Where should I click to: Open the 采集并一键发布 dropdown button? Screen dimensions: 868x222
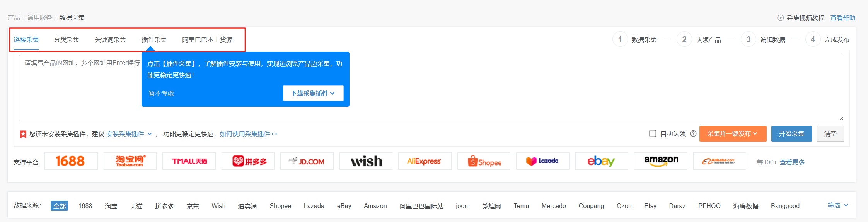coord(733,134)
